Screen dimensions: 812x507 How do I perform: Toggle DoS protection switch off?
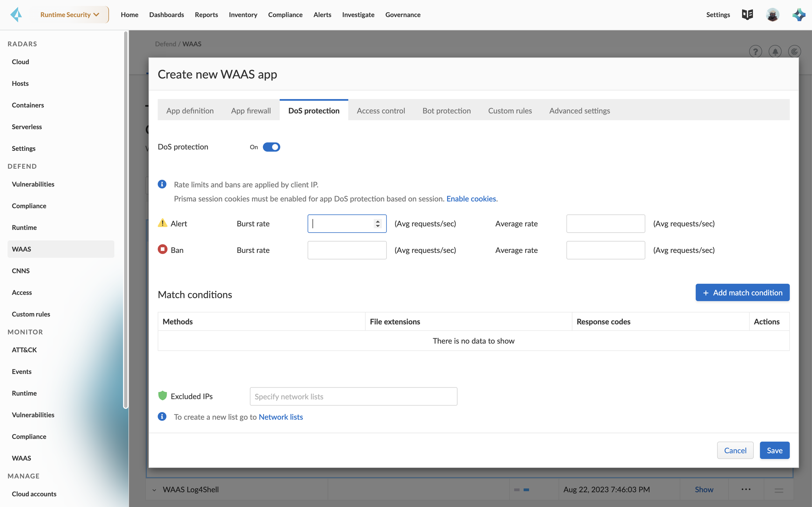[x=271, y=147]
